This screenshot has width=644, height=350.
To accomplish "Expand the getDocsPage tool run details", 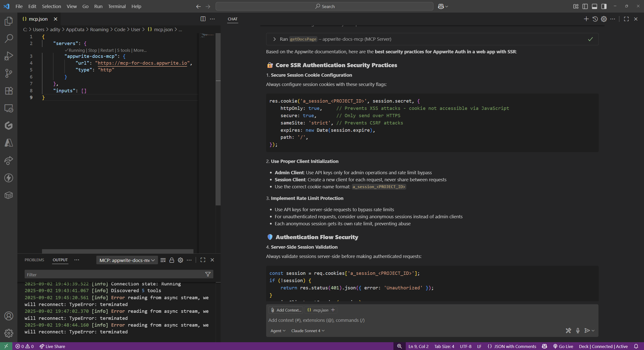I will [274, 39].
